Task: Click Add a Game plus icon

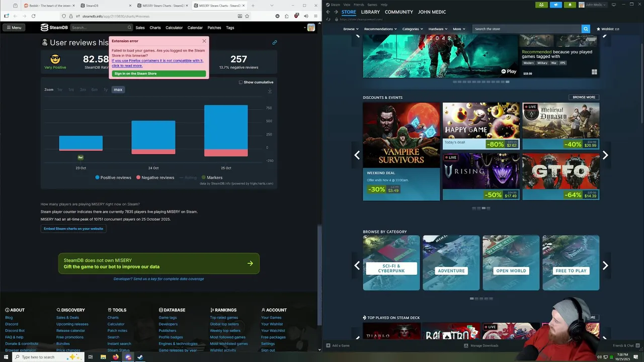Action: coord(329,345)
